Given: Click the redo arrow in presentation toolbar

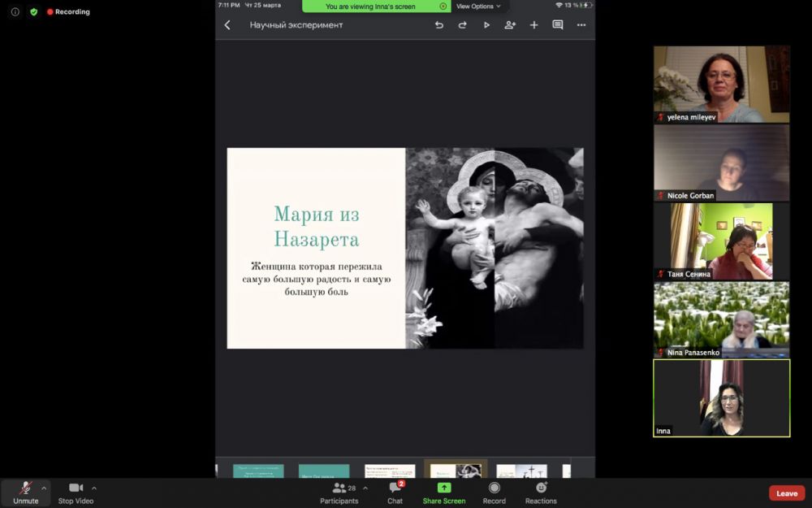Looking at the screenshot, I should (x=463, y=25).
